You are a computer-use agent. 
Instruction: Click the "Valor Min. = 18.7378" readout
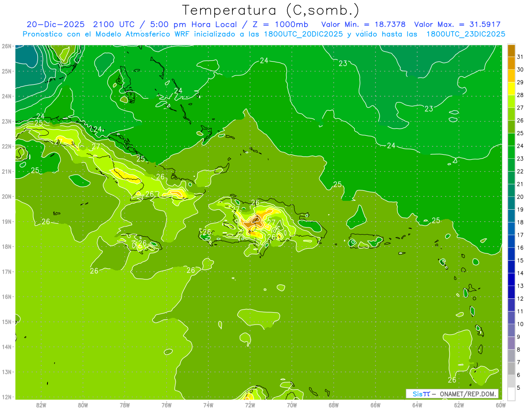pyautogui.click(x=363, y=24)
